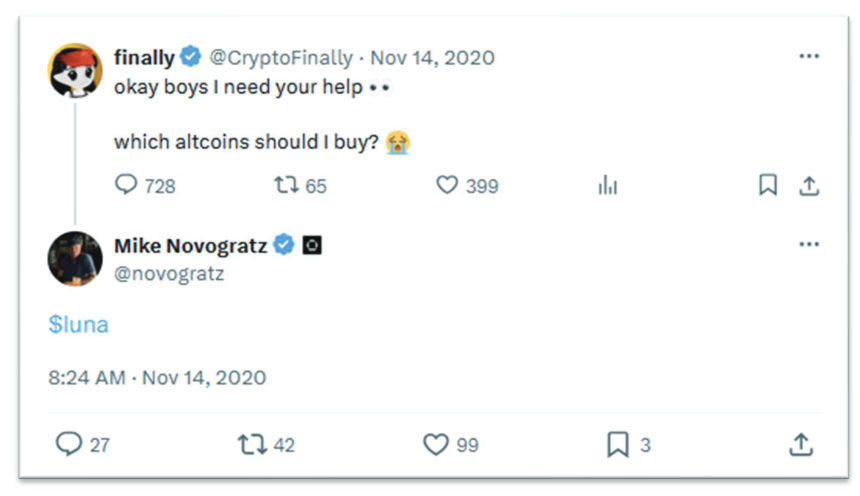This screenshot has height=496, width=860.
Task: Open the @novogratz profile handle
Action: pos(168,272)
